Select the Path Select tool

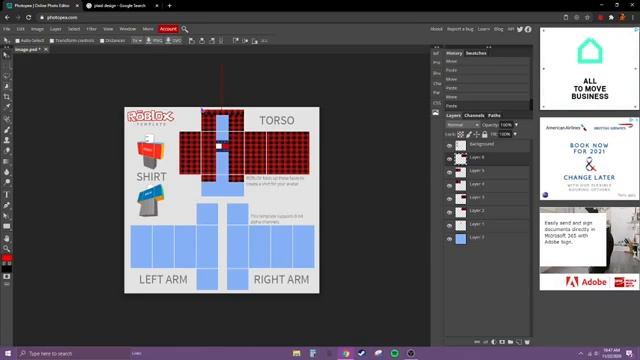(7, 216)
